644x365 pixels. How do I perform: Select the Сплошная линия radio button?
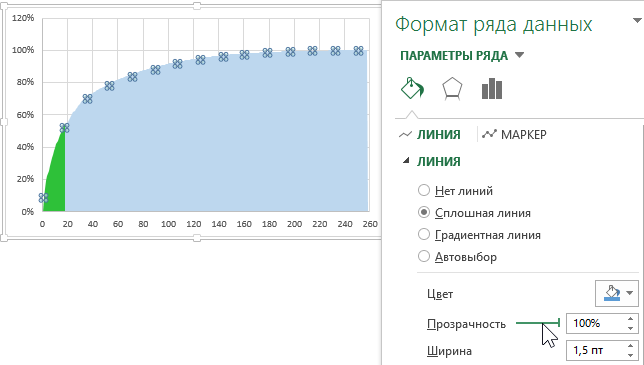pyautogui.click(x=423, y=213)
